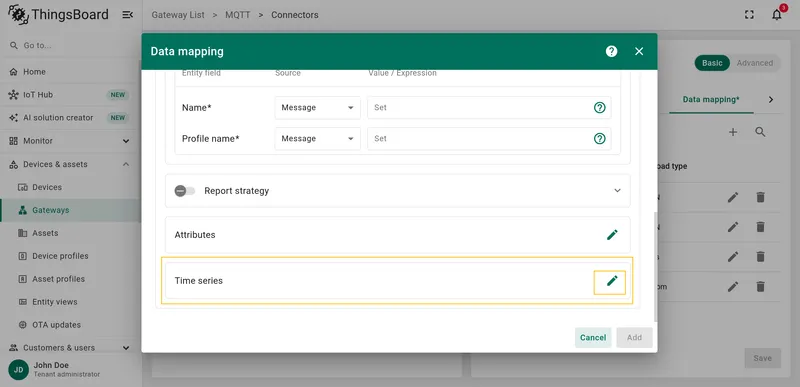Open Device profiles in the sidebar
Image resolution: width=800 pixels, height=387 pixels.
point(70,256)
